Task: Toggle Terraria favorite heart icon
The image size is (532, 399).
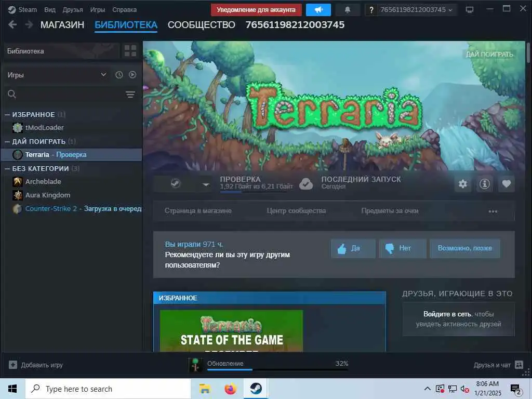Action: click(x=506, y=184)
